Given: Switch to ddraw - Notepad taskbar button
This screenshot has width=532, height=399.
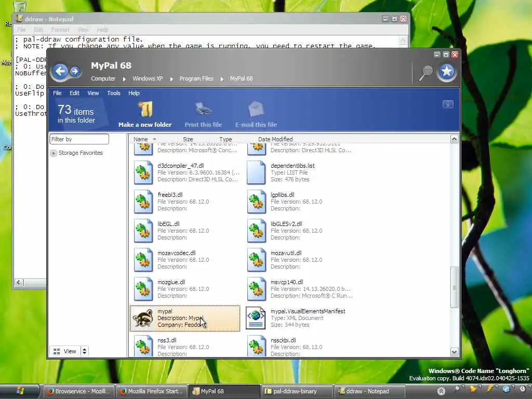Looking at the screenshot, I should [x=369, y=391].
